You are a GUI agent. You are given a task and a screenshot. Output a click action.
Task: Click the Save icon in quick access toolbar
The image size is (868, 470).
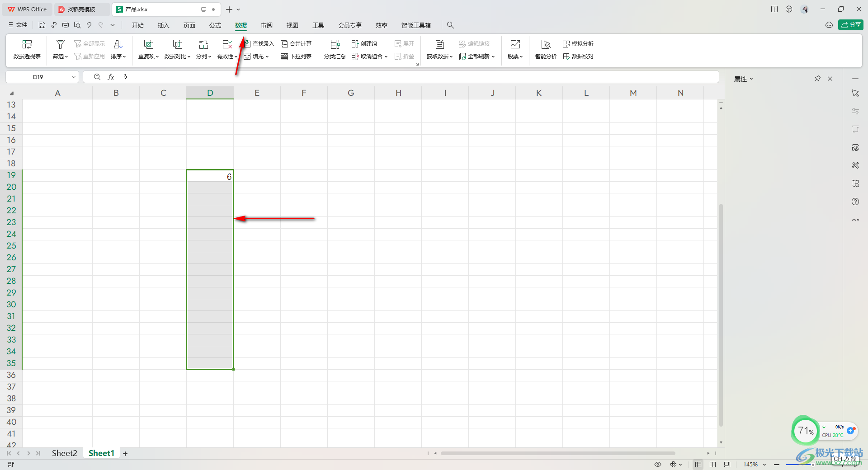[42, 25]
